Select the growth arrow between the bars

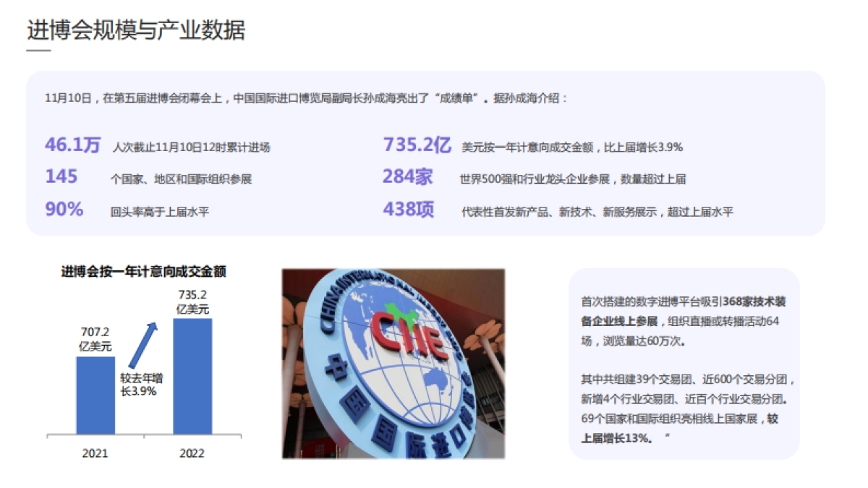pyautogui.click(x=142, y=343)
